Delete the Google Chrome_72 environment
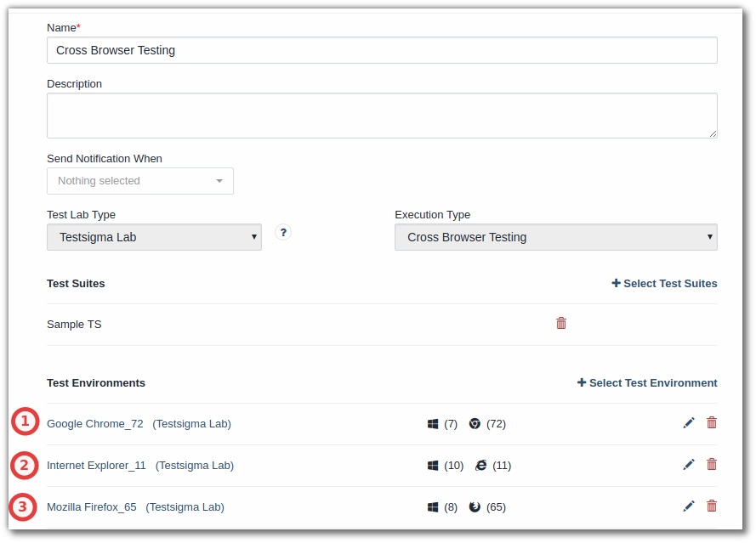This screenshot has height=543, width=756. [x=711, y=422]
